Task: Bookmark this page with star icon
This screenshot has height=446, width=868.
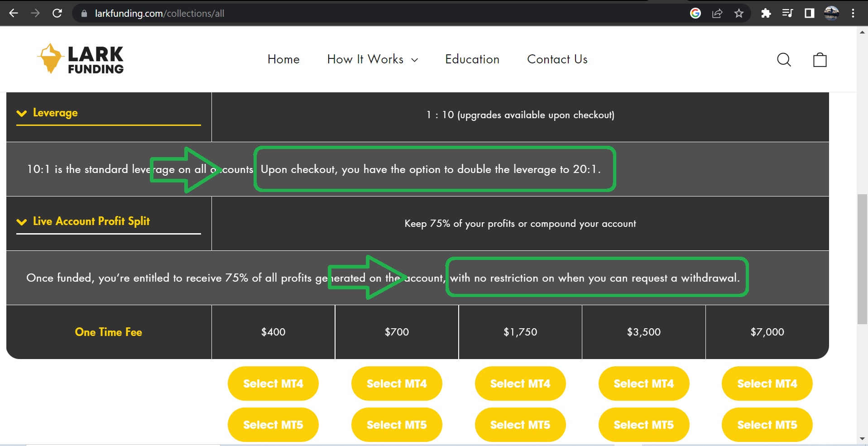Action: click(x=739, y=13)
